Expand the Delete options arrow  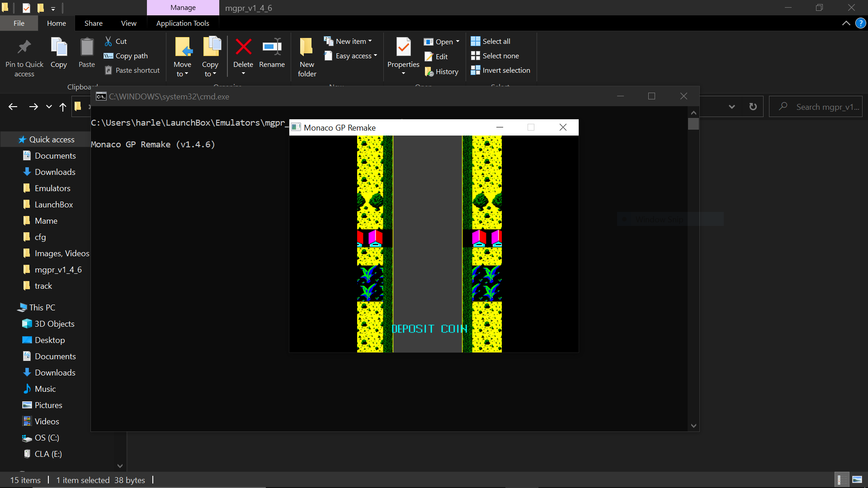[x=243, y=74]
